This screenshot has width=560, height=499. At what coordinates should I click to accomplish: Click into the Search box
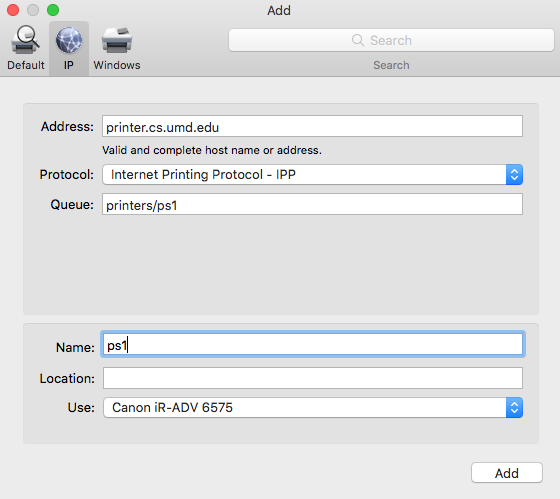point(391,40)
